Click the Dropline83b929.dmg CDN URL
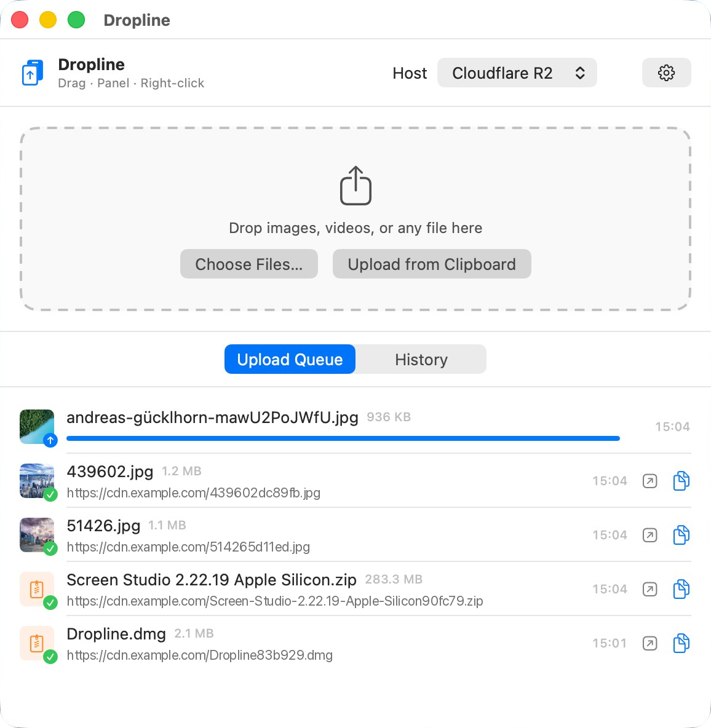This screenshot has width=711, height=728. [200, 655]
